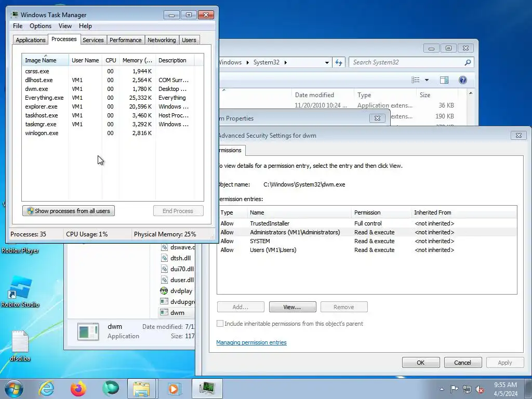This screenshot has width=532, height=399.
Task: Open Task Manager Help menu
Action: pyautogui.click(x=85, y=26)
